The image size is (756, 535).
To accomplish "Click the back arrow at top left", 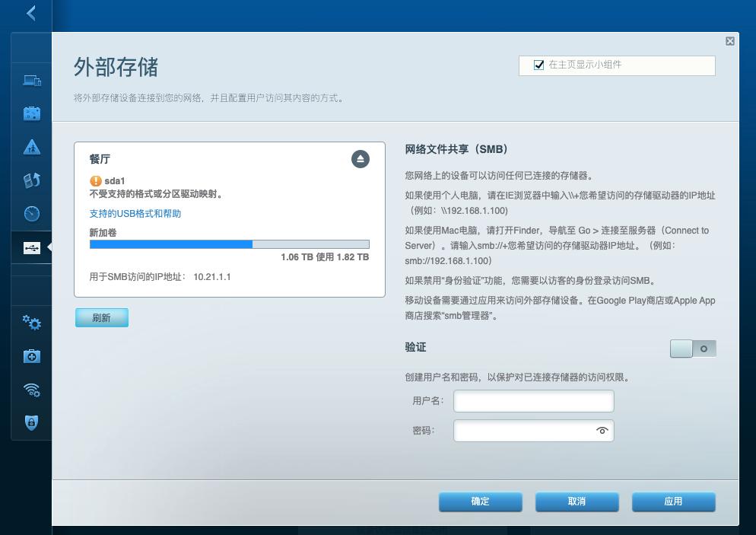I will (x=30, y=13).
